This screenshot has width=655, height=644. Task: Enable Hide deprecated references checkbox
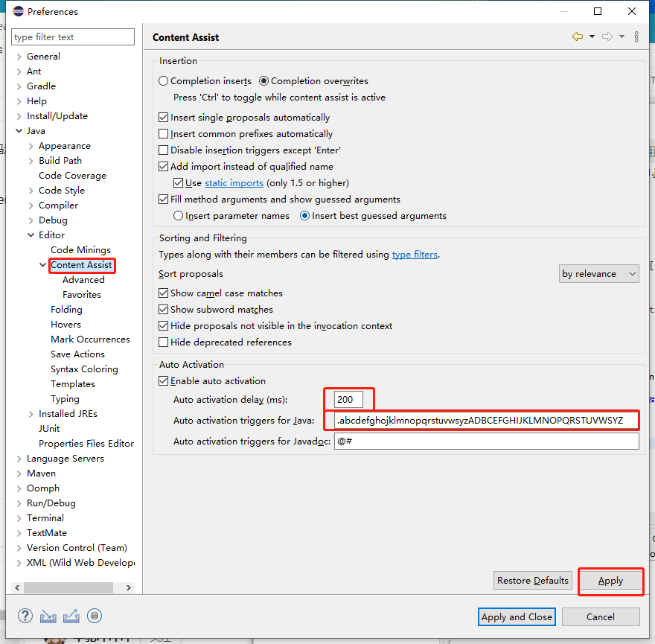coord(163,342)
